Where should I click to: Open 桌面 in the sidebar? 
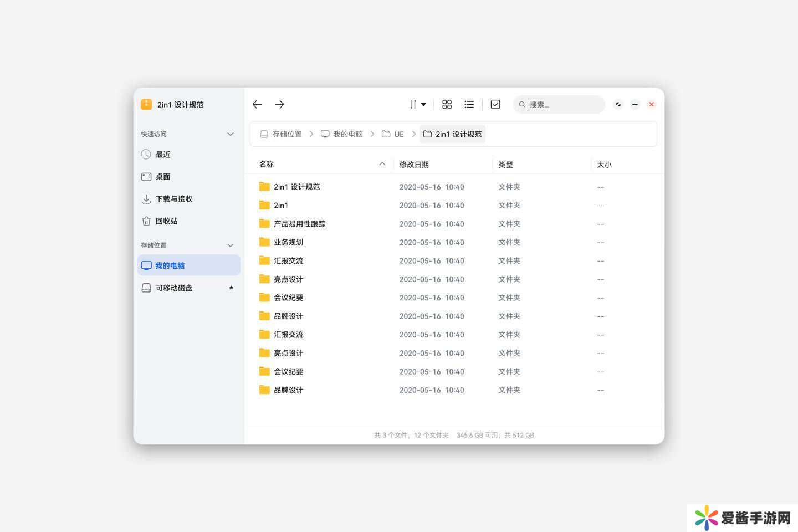163,177
